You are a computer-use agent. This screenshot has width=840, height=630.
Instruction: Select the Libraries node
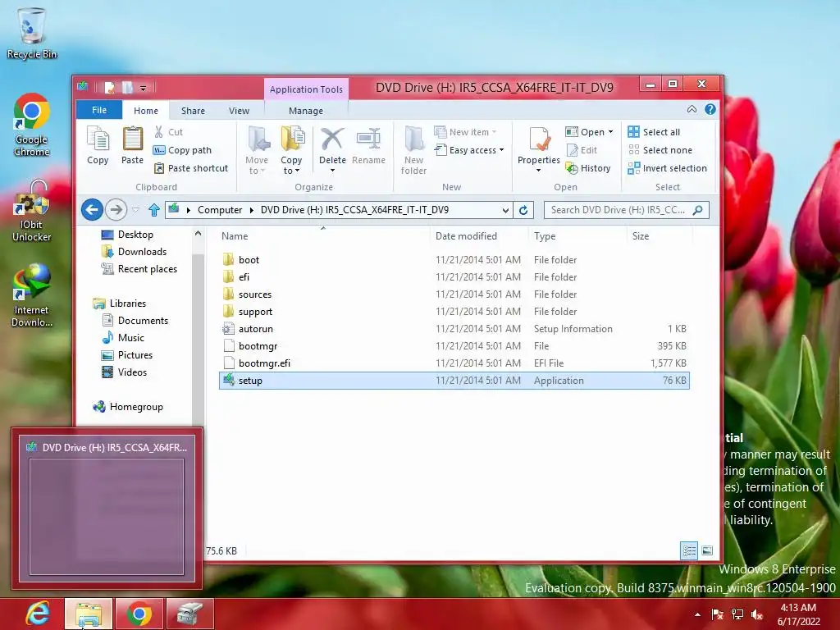coord(127,304)
